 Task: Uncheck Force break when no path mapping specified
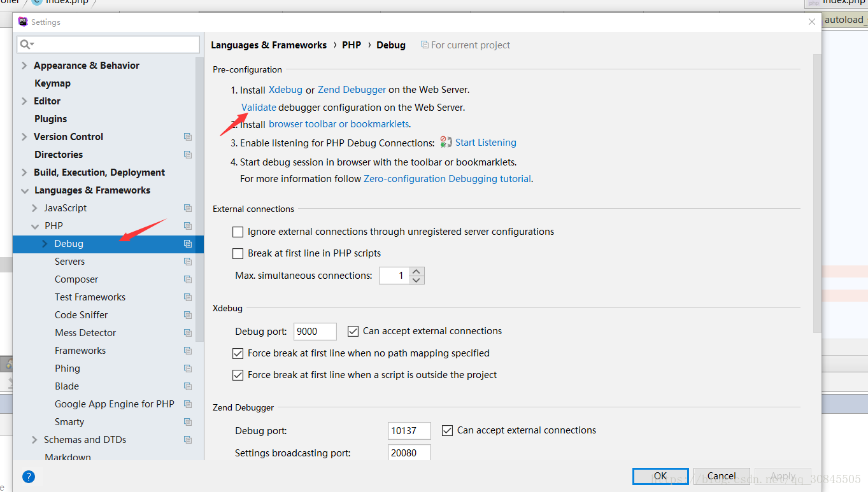[238, 353]
